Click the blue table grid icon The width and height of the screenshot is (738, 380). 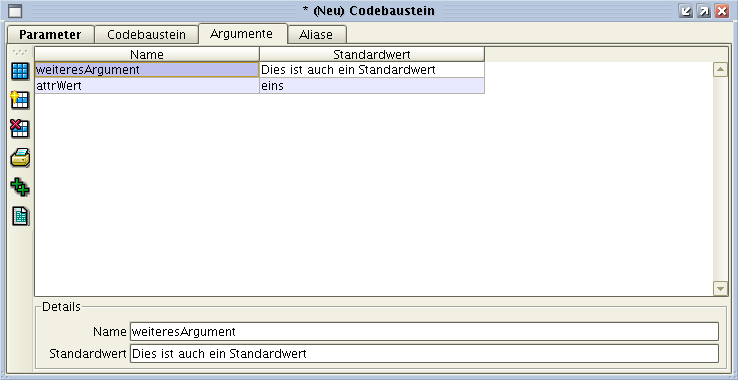pos(20,72)
